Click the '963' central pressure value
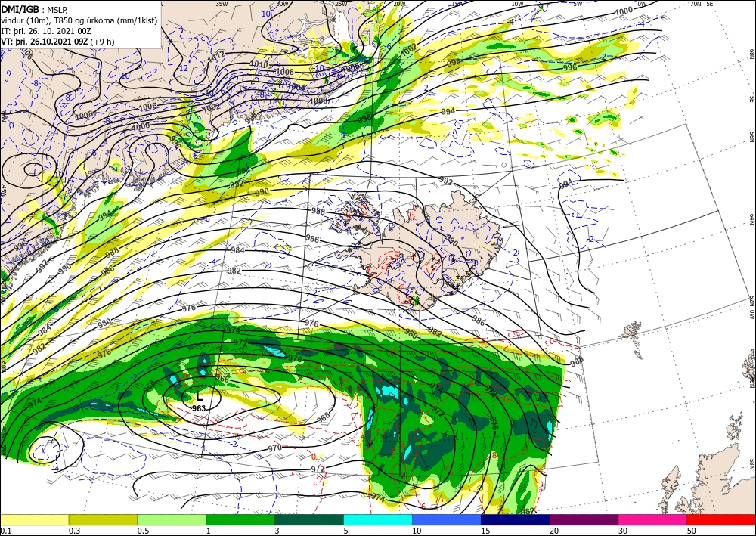The image size is (756, 536). [x=199, y=408]
